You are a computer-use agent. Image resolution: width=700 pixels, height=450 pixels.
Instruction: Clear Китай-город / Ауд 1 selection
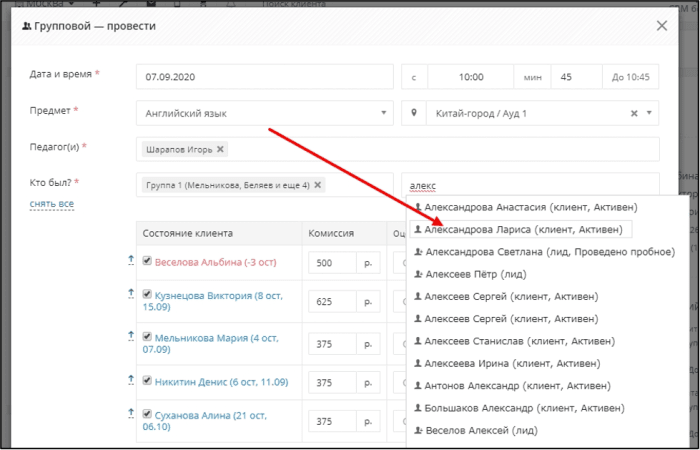(x=633, y=113)
